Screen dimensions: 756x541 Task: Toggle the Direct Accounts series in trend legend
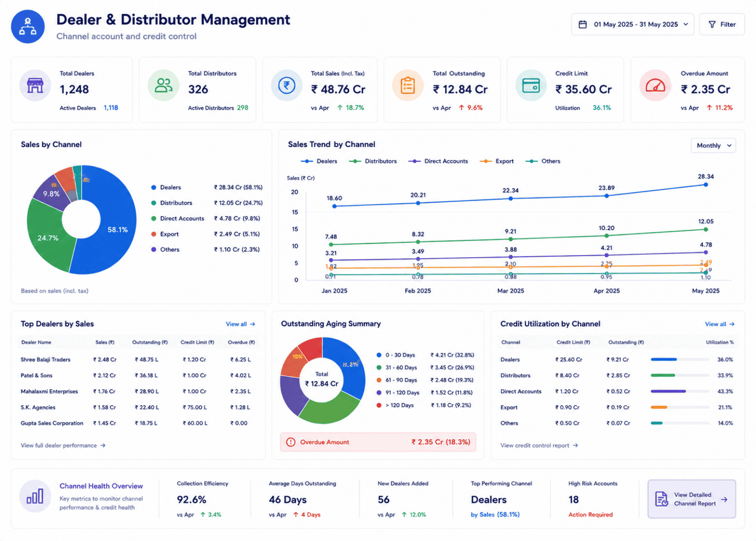coord(438,161)
